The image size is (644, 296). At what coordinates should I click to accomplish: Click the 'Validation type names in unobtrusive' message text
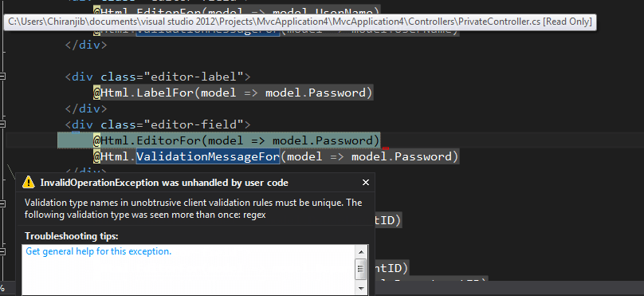click(x=193, y=209)
